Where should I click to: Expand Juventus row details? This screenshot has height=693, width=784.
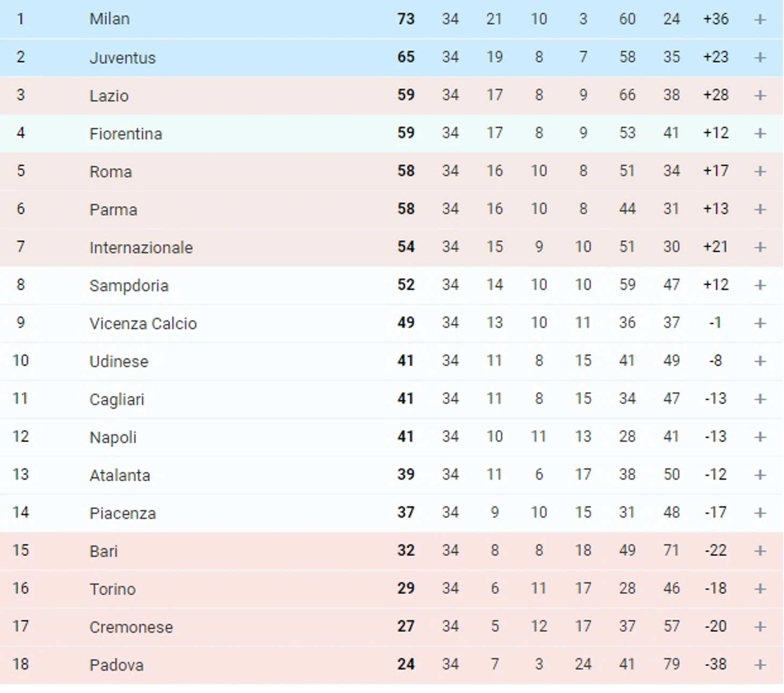(x=760, y=57)
